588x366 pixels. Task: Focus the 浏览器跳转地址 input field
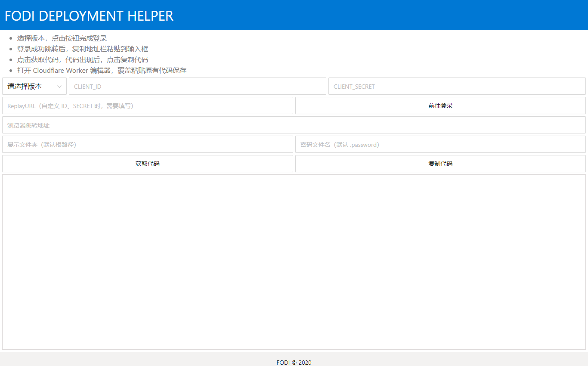pyautogui.click(x=294, y=125)
